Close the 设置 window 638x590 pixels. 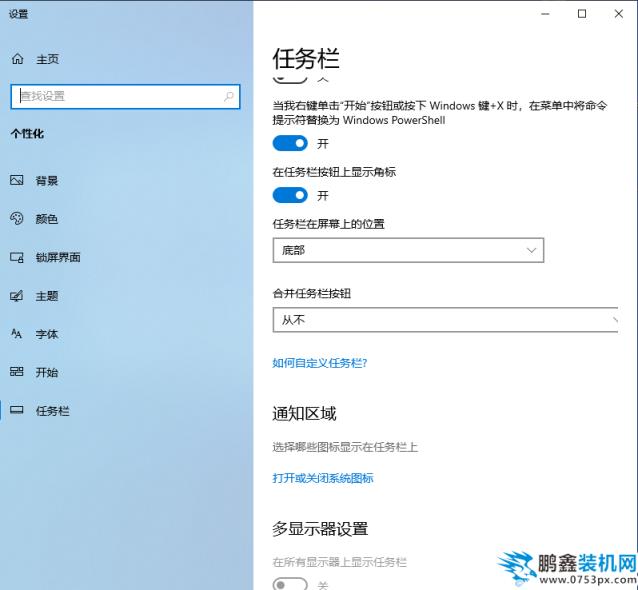click(x=618, y=14)
